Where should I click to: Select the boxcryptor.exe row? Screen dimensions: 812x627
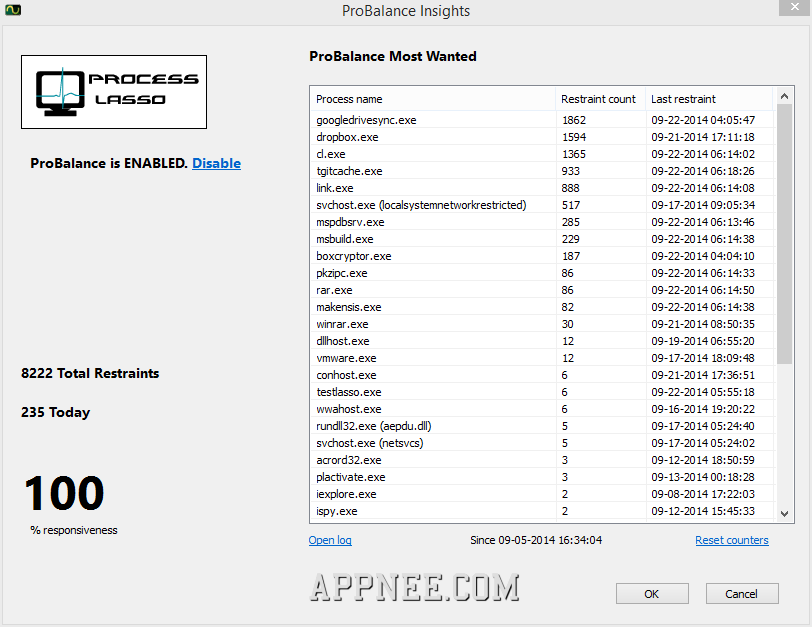click(x=542, y=256)
